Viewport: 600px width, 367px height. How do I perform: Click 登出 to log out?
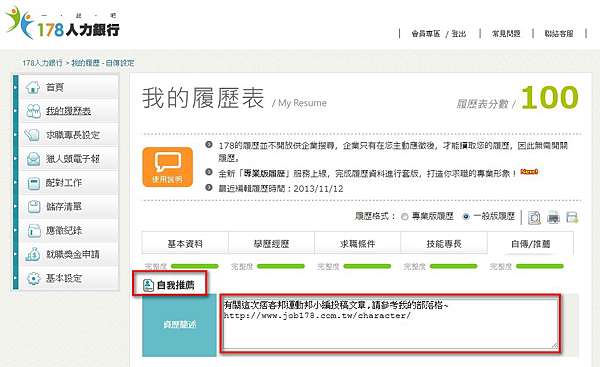pos(458,34)
